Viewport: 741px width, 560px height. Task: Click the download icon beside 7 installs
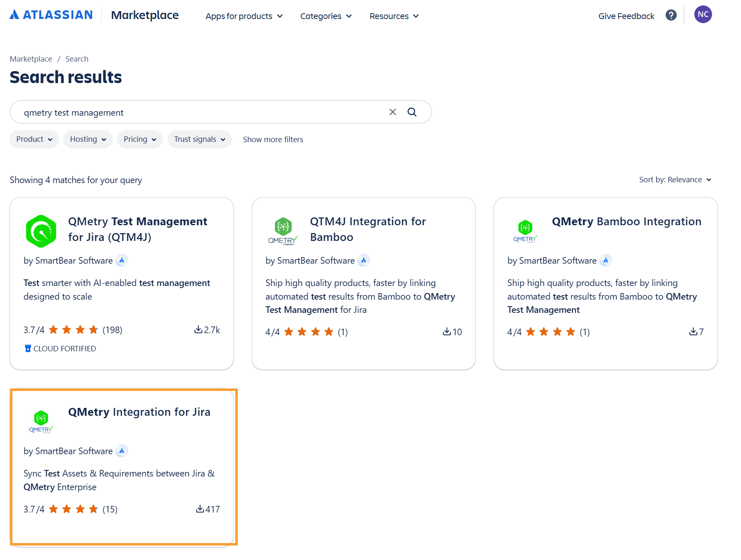pyautogui.click(x=693, y=331)
